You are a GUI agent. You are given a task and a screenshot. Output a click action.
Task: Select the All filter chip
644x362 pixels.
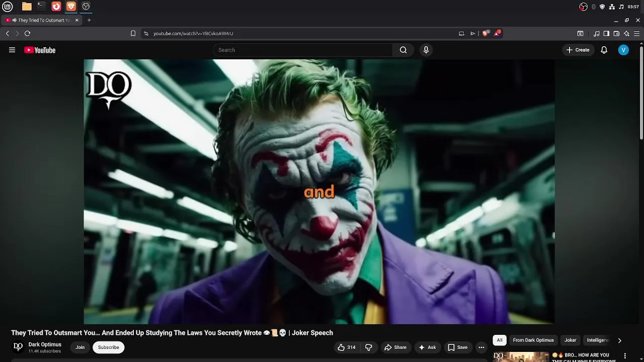(500, 340)
